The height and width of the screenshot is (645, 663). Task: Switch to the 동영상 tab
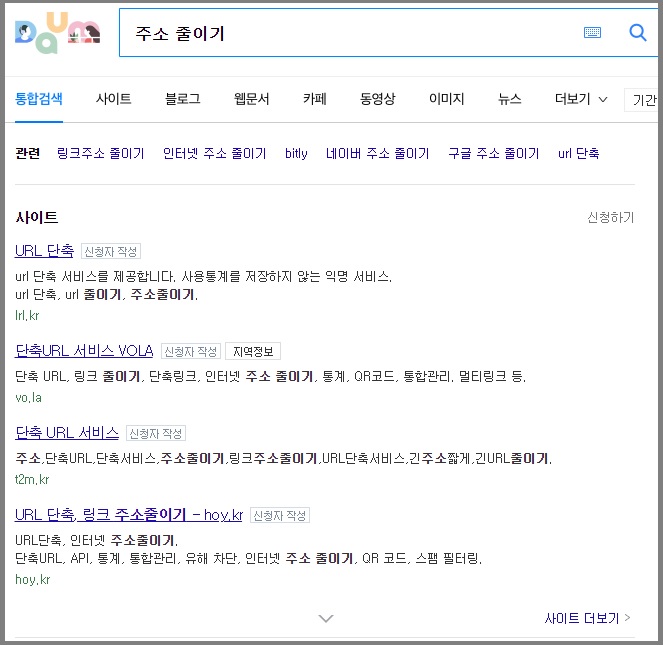pyautogui.click(x=378, y=99)
